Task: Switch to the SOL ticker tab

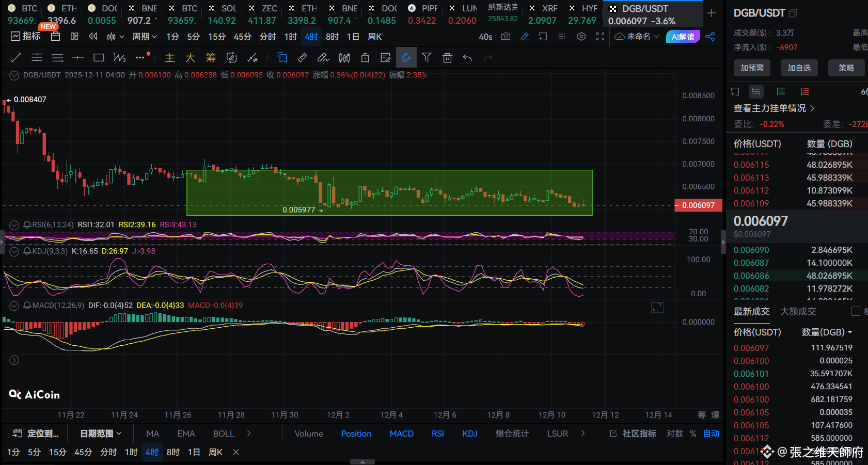Action: (x=222, y=14)
